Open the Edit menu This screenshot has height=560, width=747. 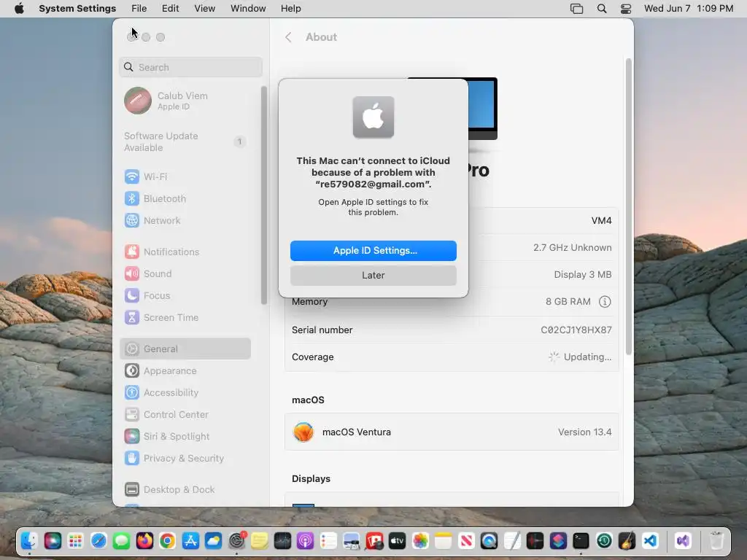[x=170, y=9]
